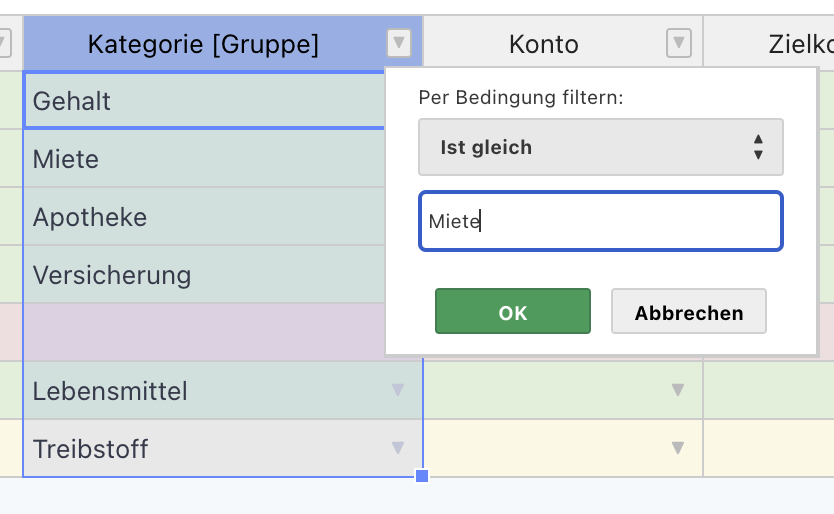Expand the dropdown arrow in the Treibstoff cell
This screenshot has width=834, height=514.
tap(398, 448)
